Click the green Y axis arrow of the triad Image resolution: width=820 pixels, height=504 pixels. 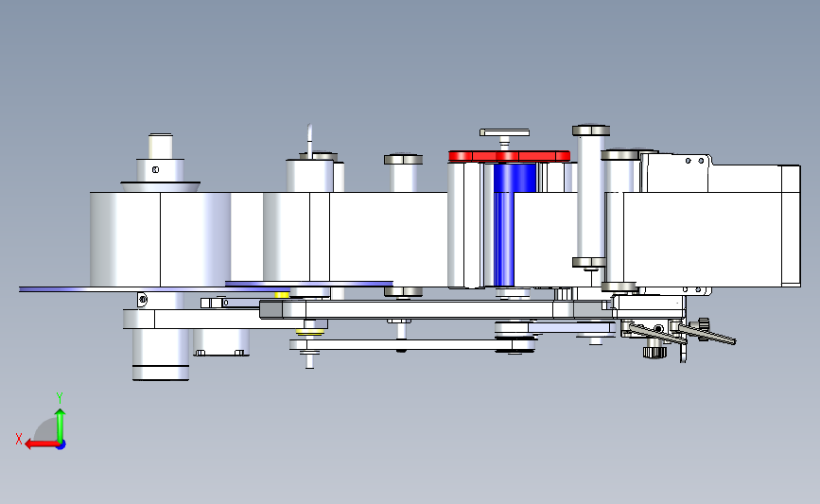(61, 424)
